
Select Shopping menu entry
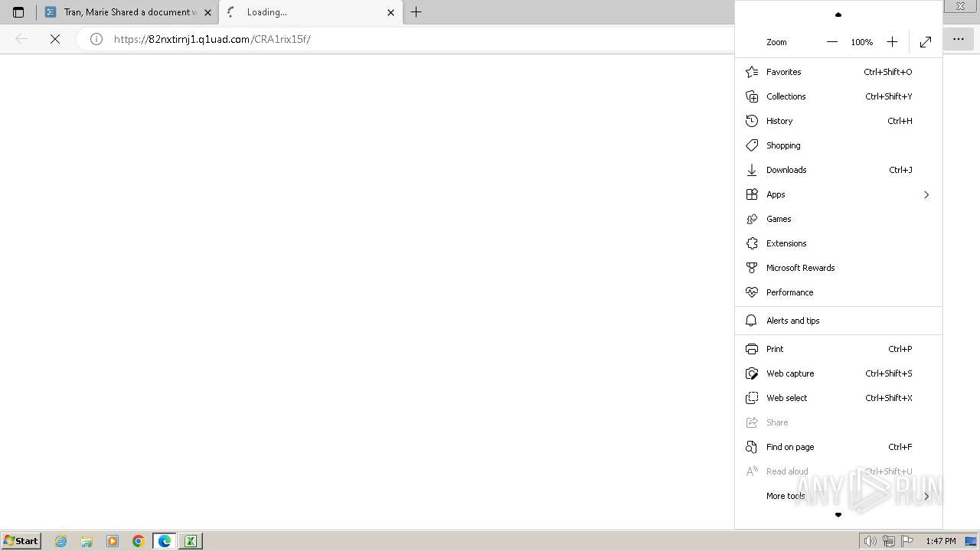coord(838,145)
